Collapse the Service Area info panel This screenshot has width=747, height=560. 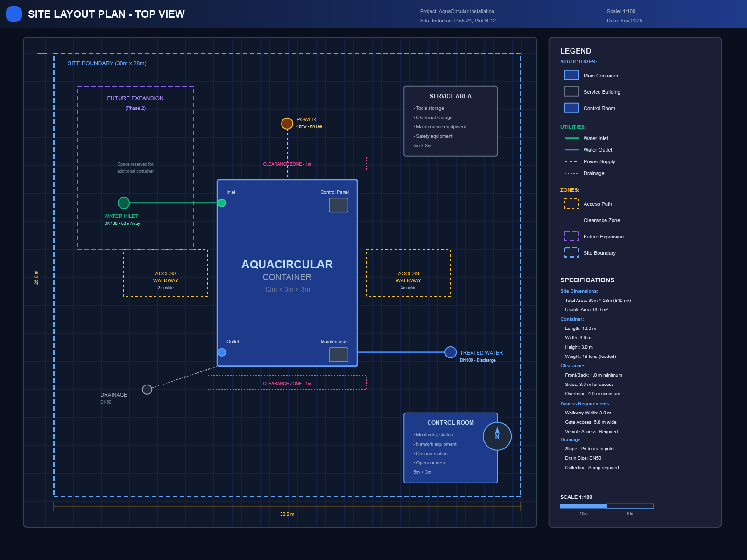450,96
